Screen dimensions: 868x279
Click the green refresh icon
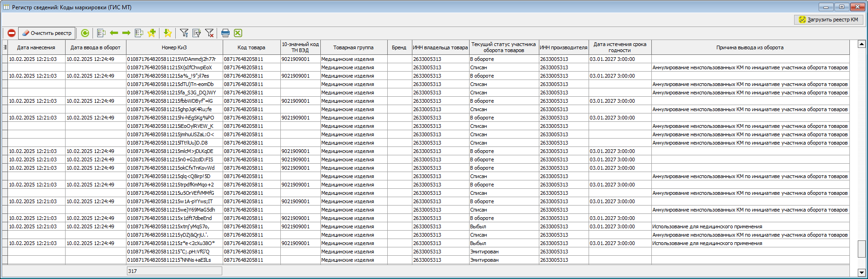(x=85, y=33)
